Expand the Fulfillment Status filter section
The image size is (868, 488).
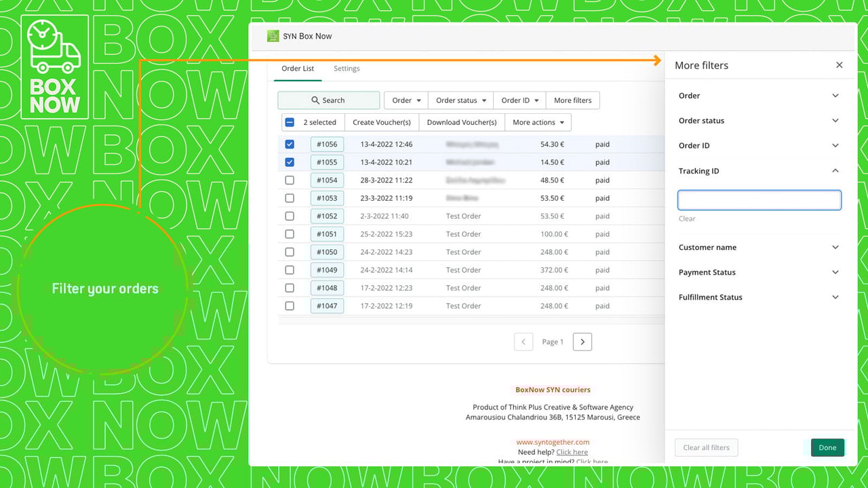tap(759, 298)
